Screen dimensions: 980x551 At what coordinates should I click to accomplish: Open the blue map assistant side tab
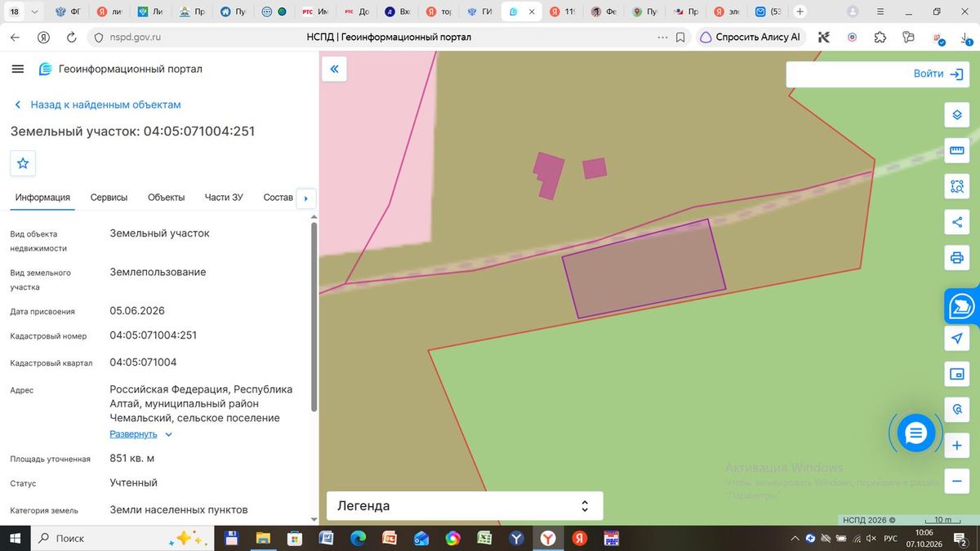[x=962, y=307]
